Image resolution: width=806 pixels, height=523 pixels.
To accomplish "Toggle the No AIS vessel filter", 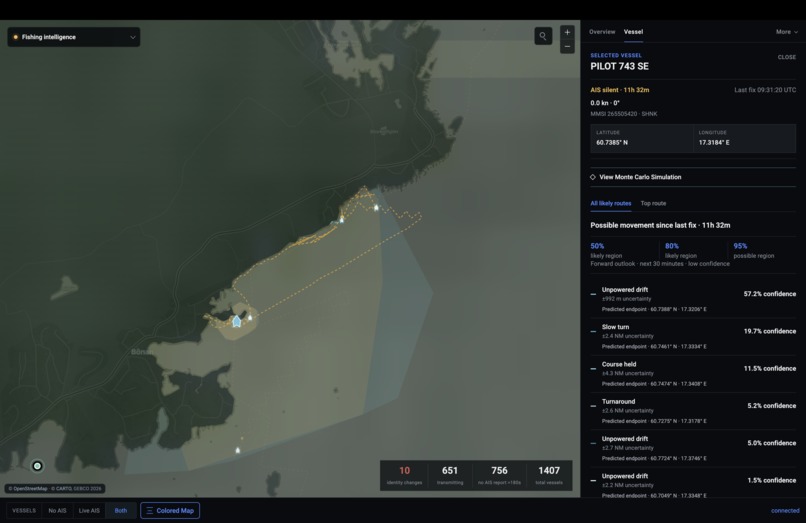I will coord(57,511).
